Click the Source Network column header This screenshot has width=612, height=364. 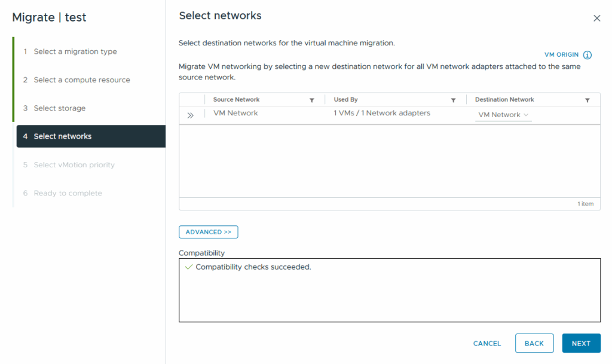(x=236, y=99)
